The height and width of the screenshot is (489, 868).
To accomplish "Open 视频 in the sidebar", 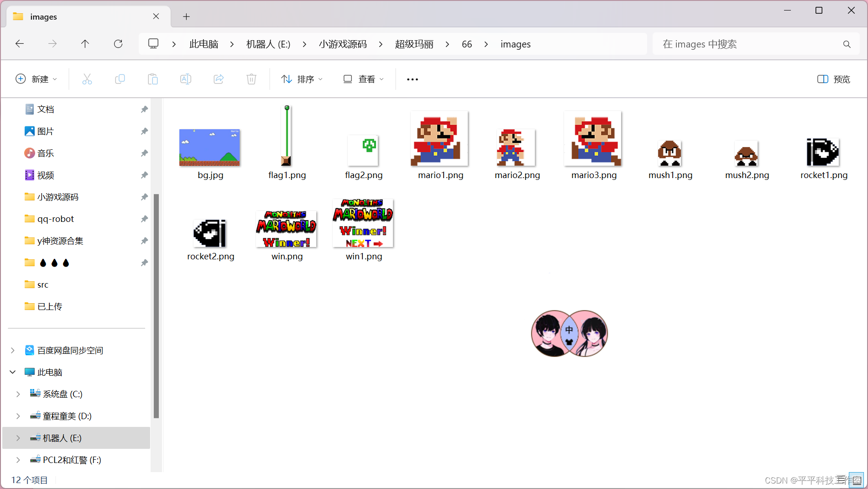I will click(46, 175).
